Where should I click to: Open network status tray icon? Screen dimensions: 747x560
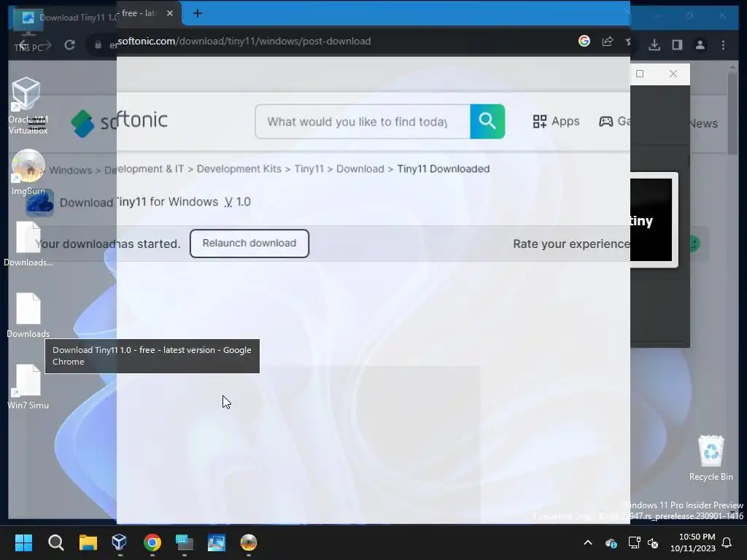[x=634, y=542]
